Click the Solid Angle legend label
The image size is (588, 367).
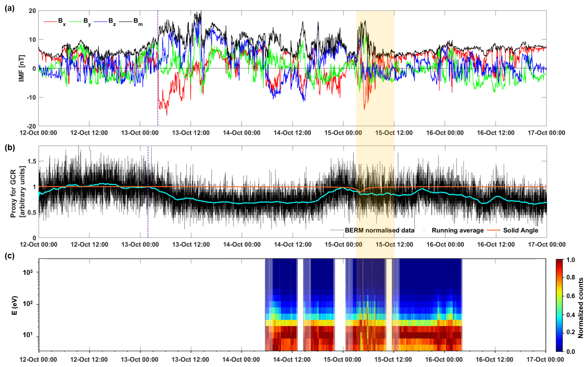(520, 230)
